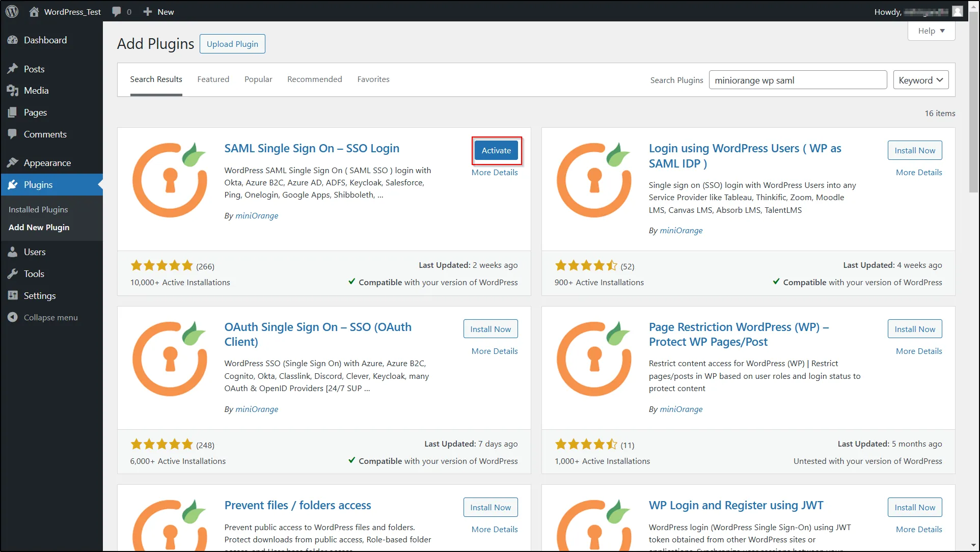The width and height of the screenshot is (980, 552).
Task: Open Prevent files / folders access title
Action: click(x=297, y=506)
